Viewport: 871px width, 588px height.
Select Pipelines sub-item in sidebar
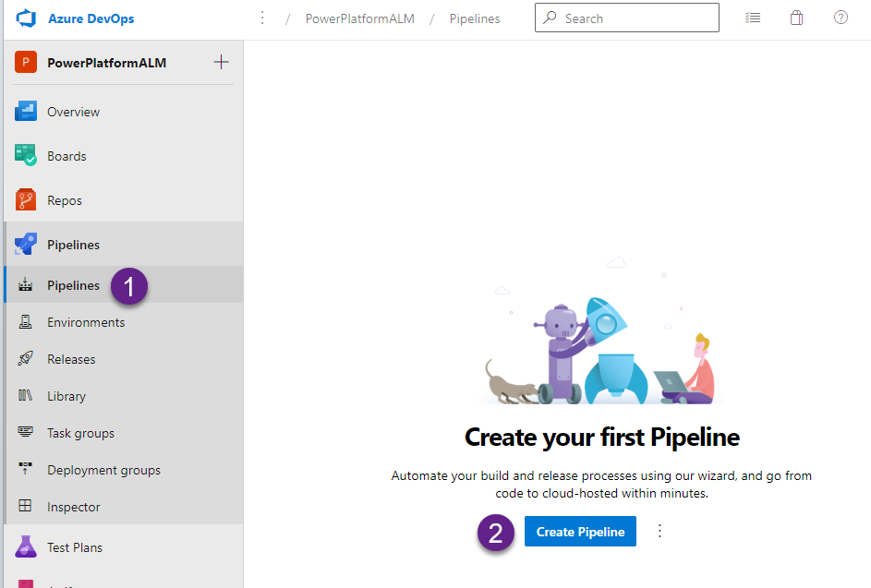coord(74,285)
